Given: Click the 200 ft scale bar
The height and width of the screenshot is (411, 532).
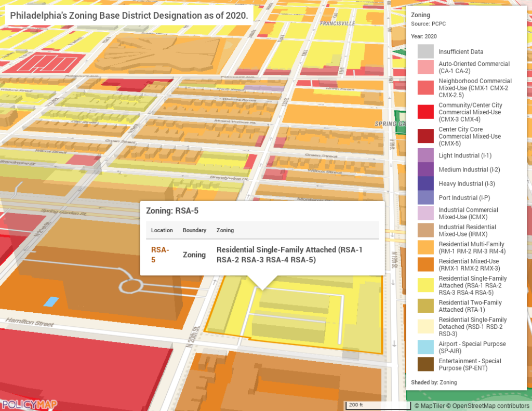Looking at the screenshot, I should point(378,405).
